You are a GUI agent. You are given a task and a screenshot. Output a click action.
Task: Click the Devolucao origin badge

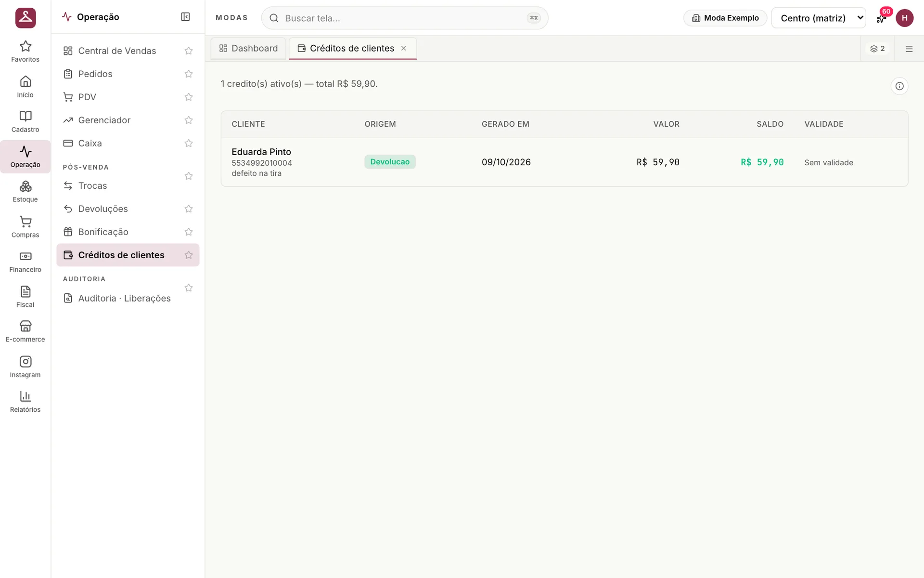click(x=390, y=162)
